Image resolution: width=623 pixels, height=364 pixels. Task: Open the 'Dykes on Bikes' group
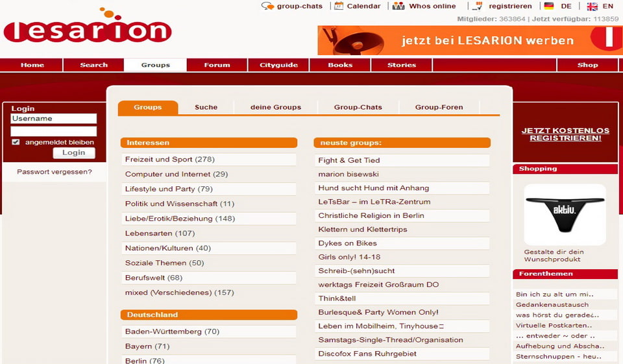click(347, 243)
